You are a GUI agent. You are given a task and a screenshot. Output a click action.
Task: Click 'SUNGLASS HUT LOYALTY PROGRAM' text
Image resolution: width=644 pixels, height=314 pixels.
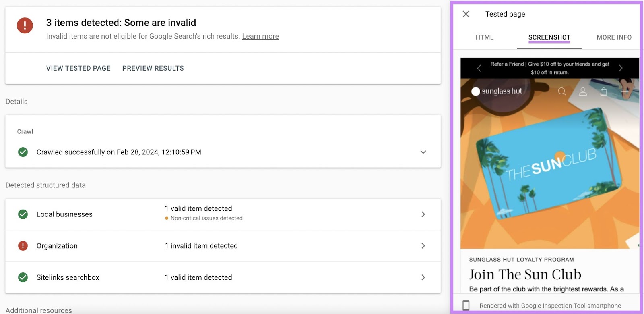click(522, 260)
